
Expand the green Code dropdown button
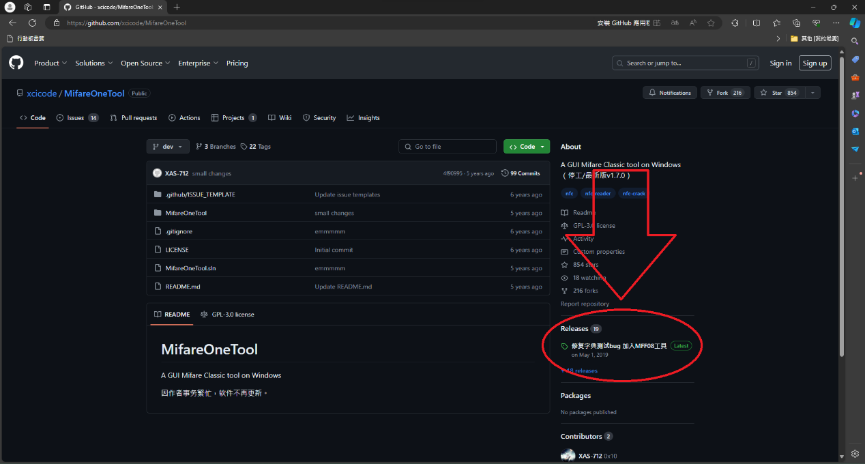pos(526,146)
